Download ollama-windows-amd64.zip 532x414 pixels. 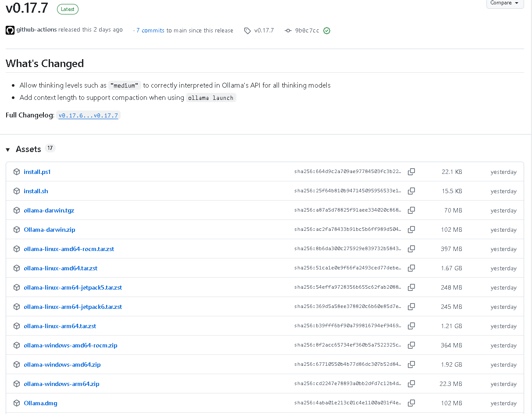(x=62, y=364)
